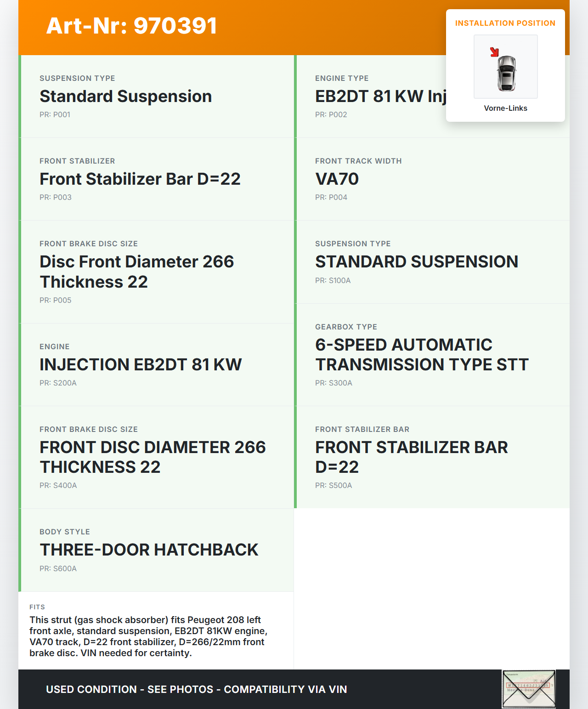The width and height of the screenshot is (588, 709).
Task: Select the THREE-DOOR HATCHBACK body style card
Action: pos(156,550)
